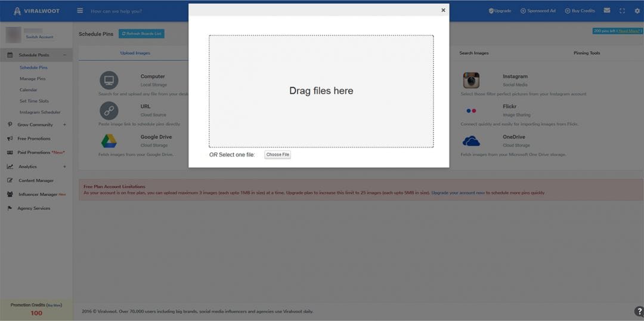This screenshot has height=321, width=644.
Task: Open Free Promotions in sidebar
Action: point(34,138)
